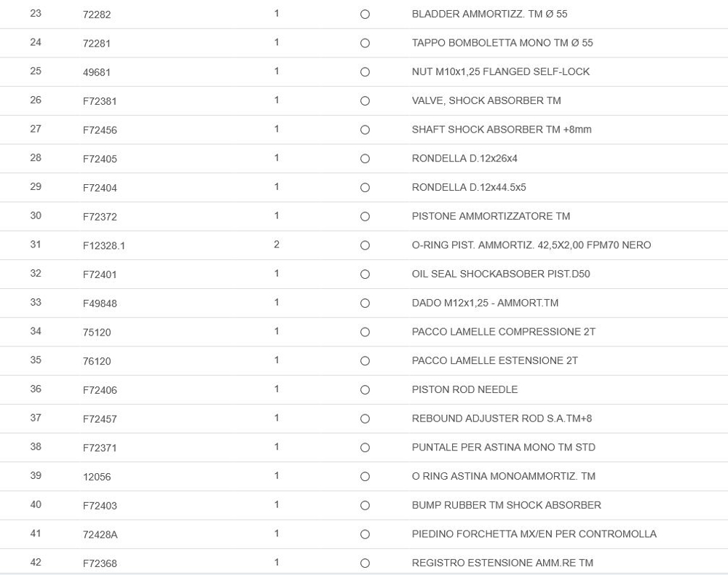Pick the circle beside PISTON ROD NEEDLE

coord(365,390)
